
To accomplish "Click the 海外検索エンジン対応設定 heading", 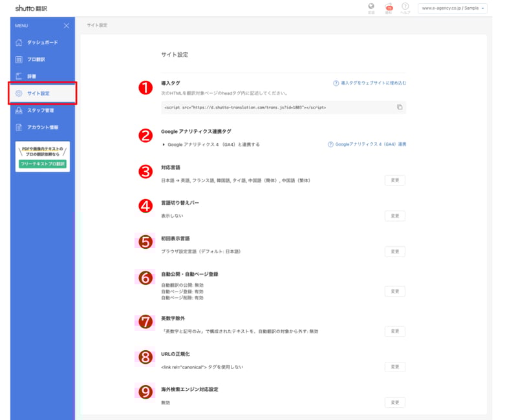I will click(x=189, y=390).
